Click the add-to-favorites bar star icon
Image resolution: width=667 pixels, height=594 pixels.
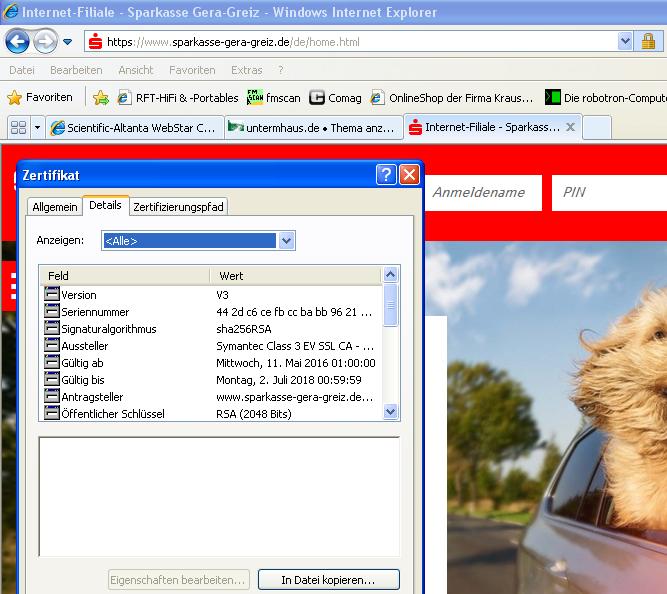click(101, 98)
